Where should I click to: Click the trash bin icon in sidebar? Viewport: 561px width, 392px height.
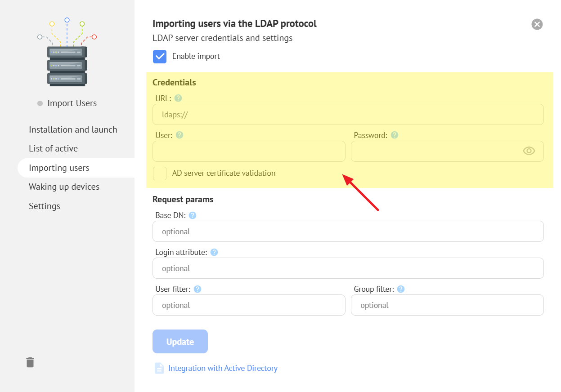[30, 362]
